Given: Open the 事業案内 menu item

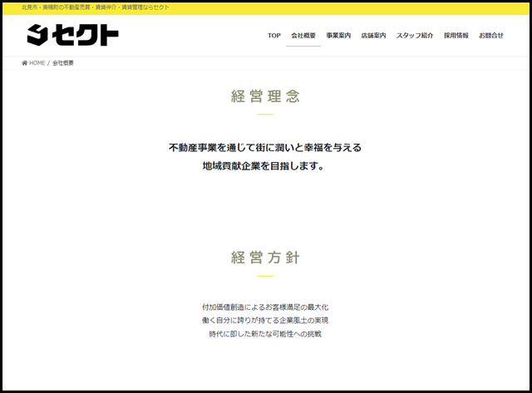Looking at the screenshot, I should (x=338, y=35).
